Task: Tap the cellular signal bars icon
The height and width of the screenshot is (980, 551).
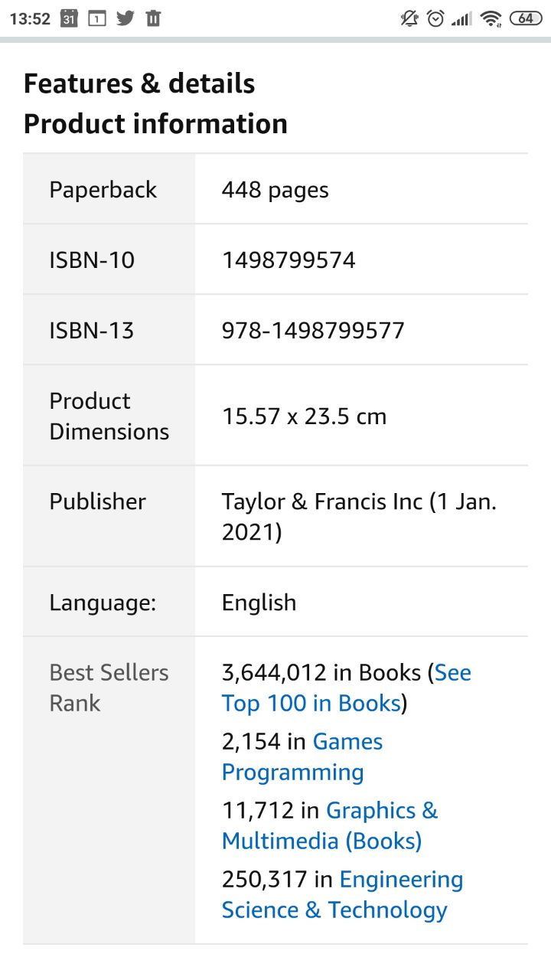Action: click(461, 18)
